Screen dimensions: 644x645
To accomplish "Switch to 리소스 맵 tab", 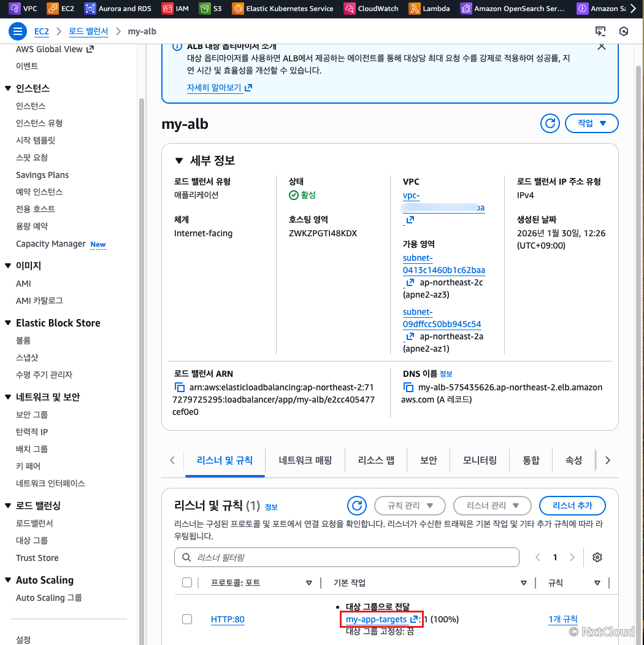I will point(376,460).
